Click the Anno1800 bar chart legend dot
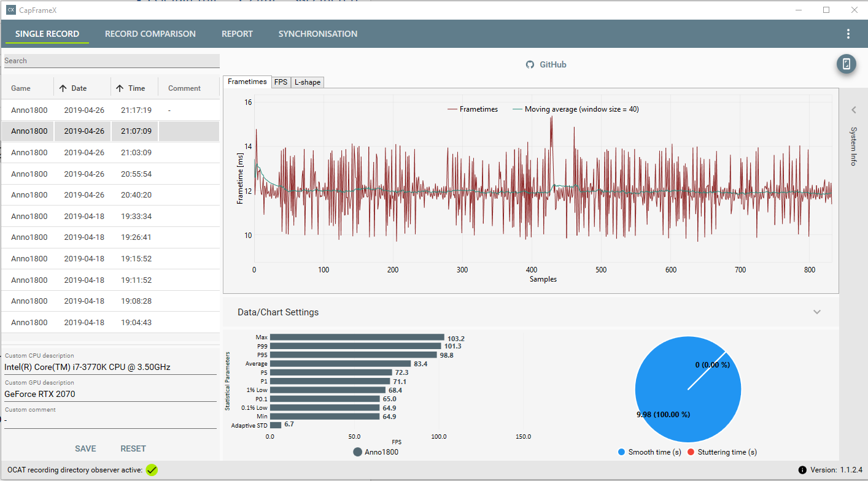Viewport: 868px width, 481px height. (x=357, y=452)
